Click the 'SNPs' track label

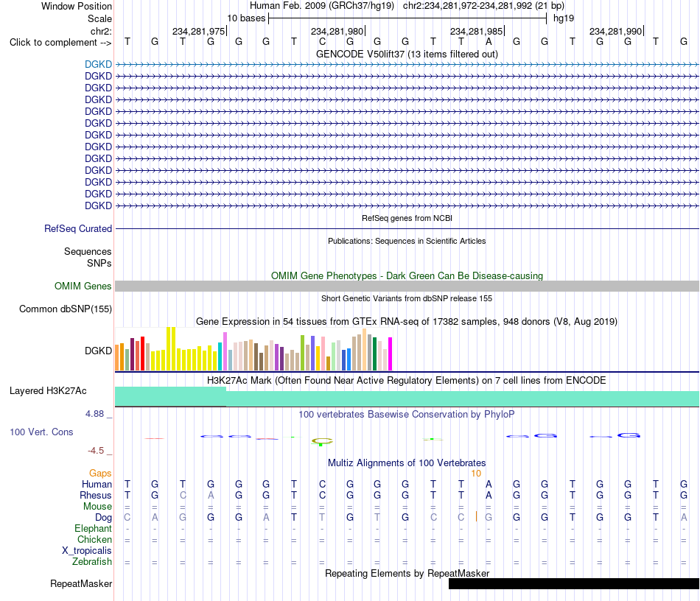[x=99, y=263]
